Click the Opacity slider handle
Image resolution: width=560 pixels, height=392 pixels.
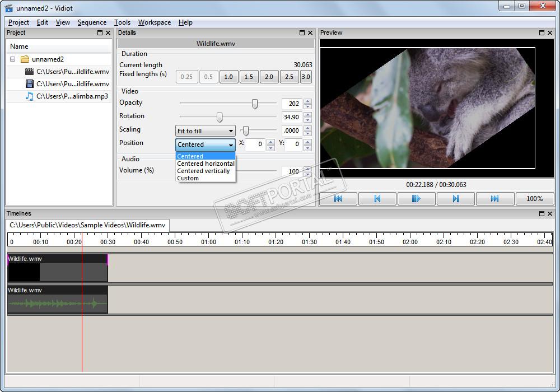tap(255, 104)
